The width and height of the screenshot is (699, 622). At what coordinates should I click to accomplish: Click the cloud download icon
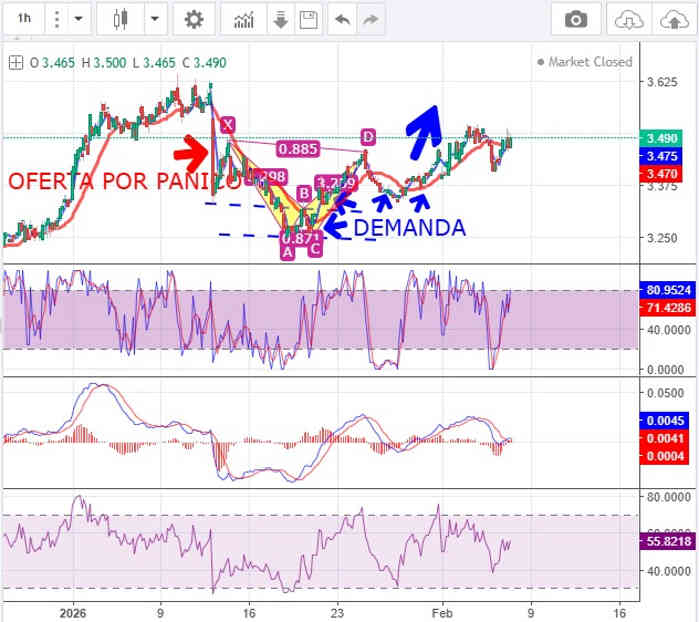click(628, 19)
